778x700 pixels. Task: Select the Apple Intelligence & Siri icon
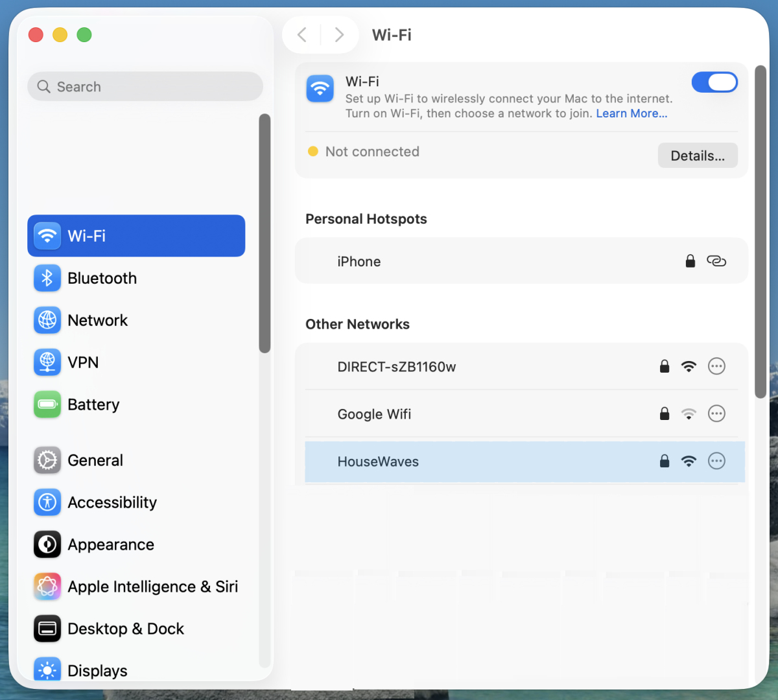coord(47,587)
